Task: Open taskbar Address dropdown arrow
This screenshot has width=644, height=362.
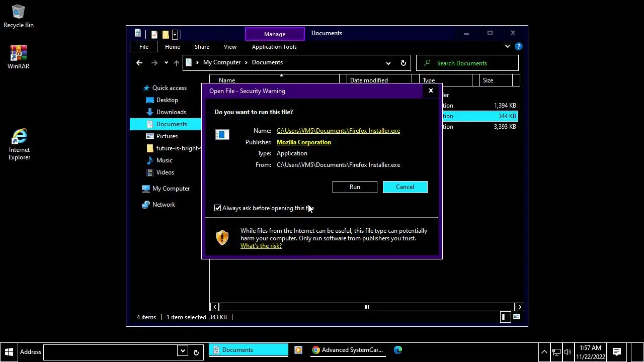Action: pyautogui.click(x=182, y=351)
